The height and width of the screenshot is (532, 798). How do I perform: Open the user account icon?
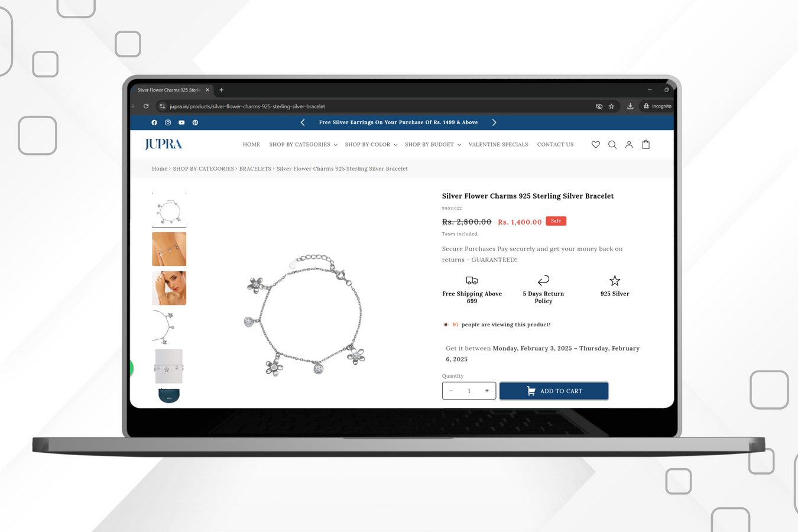tap(629, 145)
